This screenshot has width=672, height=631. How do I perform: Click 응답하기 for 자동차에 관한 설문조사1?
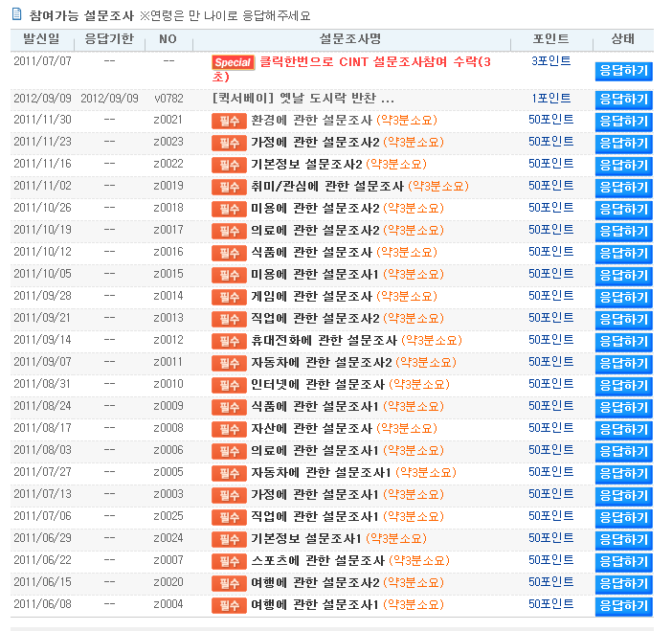(623, 474)
